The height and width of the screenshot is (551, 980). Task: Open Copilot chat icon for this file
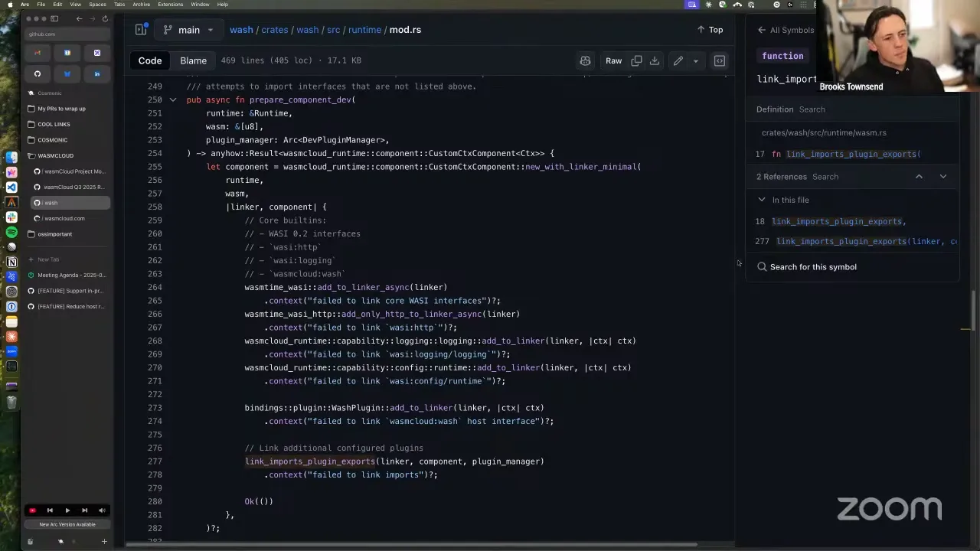point(586,60)
